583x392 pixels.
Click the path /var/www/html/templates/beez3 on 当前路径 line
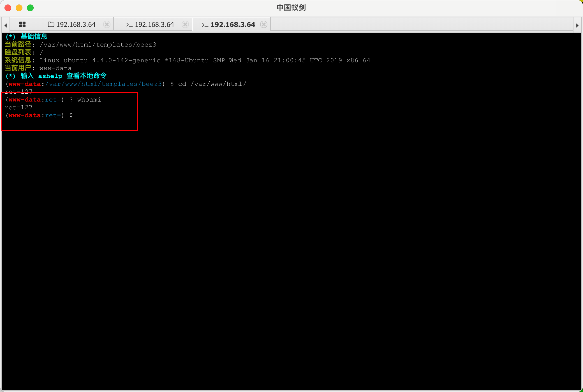click(98, 45)
